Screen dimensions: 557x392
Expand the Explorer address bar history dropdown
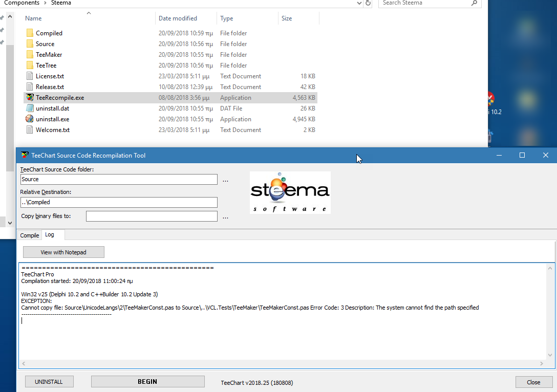tap(359, 3)
